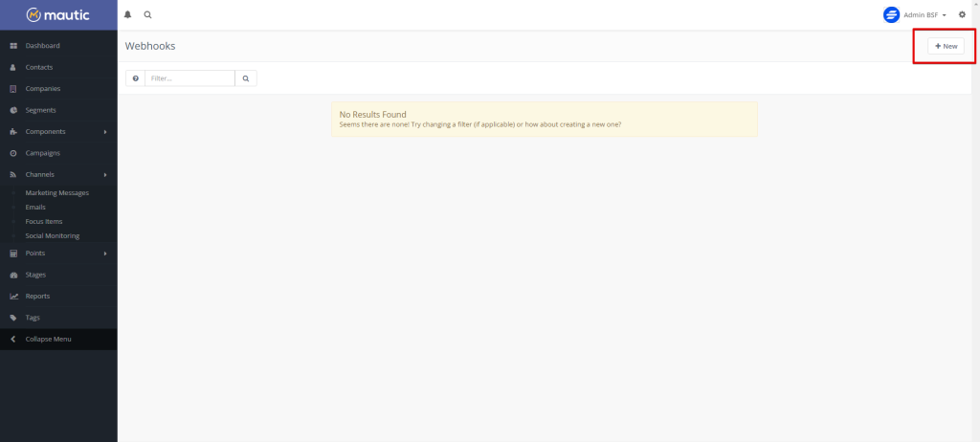Click the Mautic logo

[58, 15]
